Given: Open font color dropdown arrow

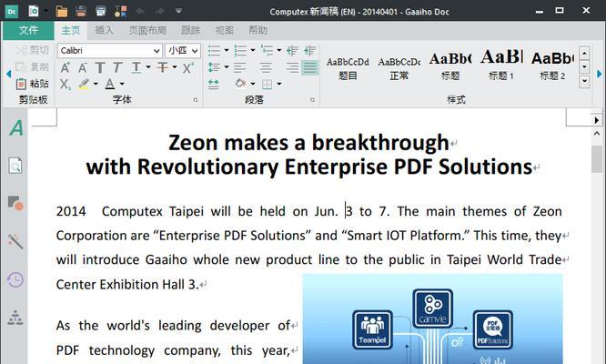Looking at the screenshot, I should click(122, 84).
